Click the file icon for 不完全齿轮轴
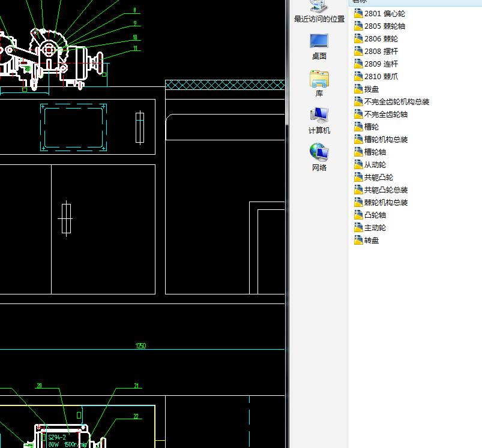The width and height of the screenshot is (482, 448). pos(358,114)
